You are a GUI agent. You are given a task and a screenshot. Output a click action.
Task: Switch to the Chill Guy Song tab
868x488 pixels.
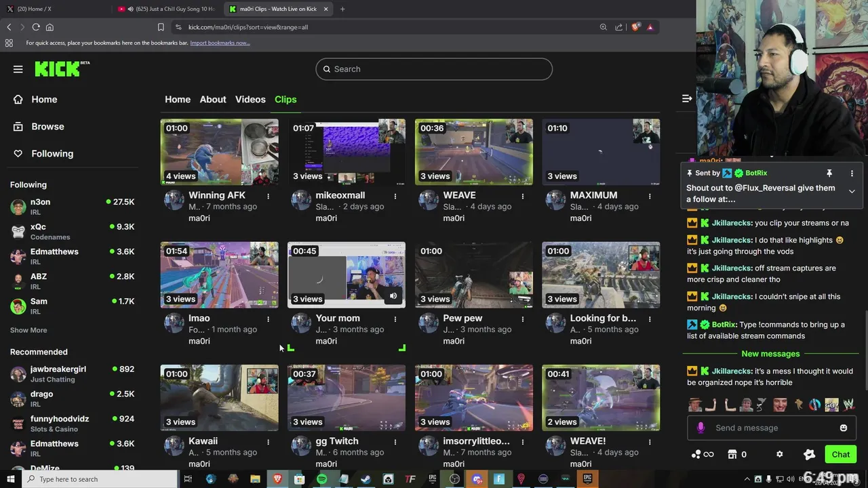tap(166, 9)
